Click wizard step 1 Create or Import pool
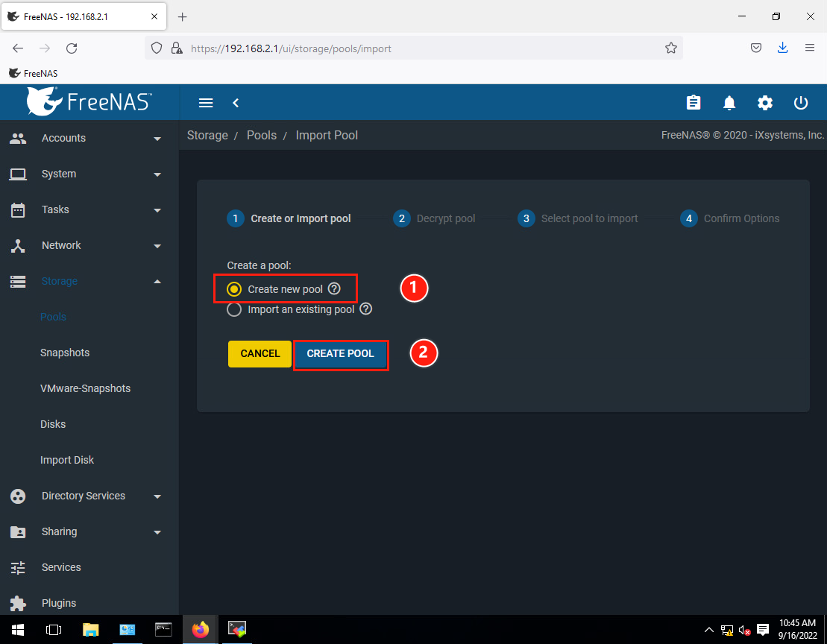 (x=289, y=218)
